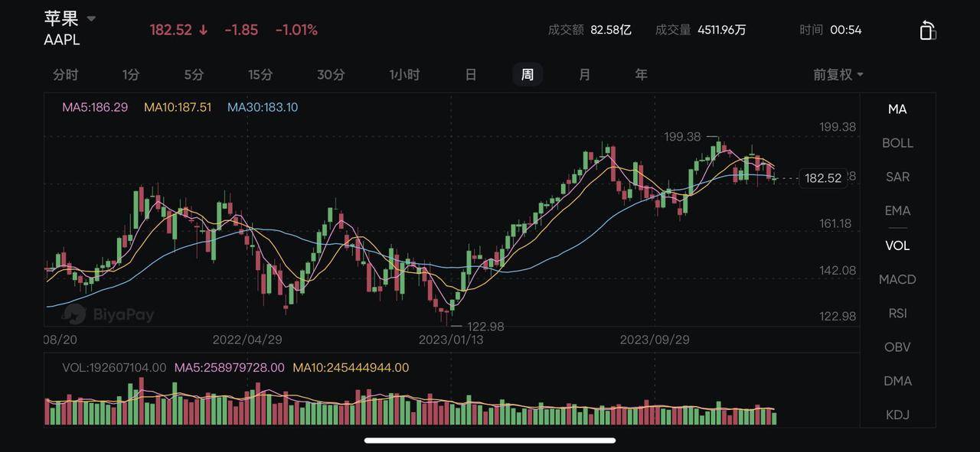This screenshot has height=452, width=980.
Task: Select the 30分 timeframe tab
Action: [331, 74]
